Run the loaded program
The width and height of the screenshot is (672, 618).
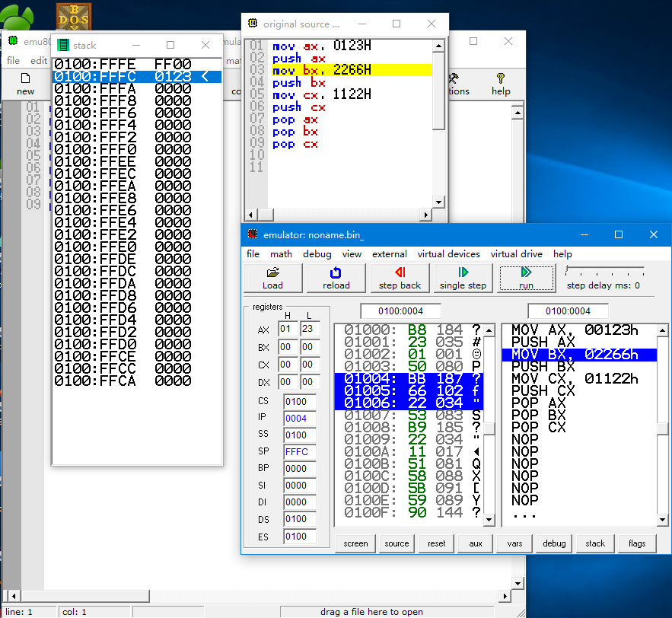point(526,279)
